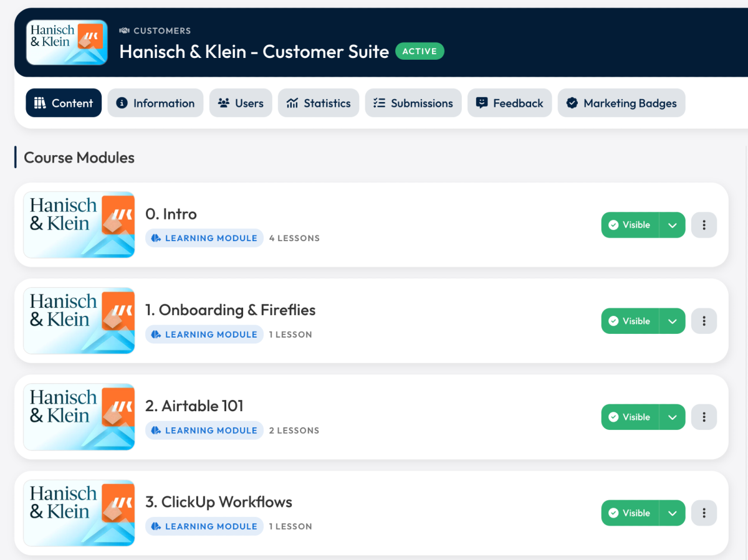Click the Course Modules heading

[x=79, y=158]
